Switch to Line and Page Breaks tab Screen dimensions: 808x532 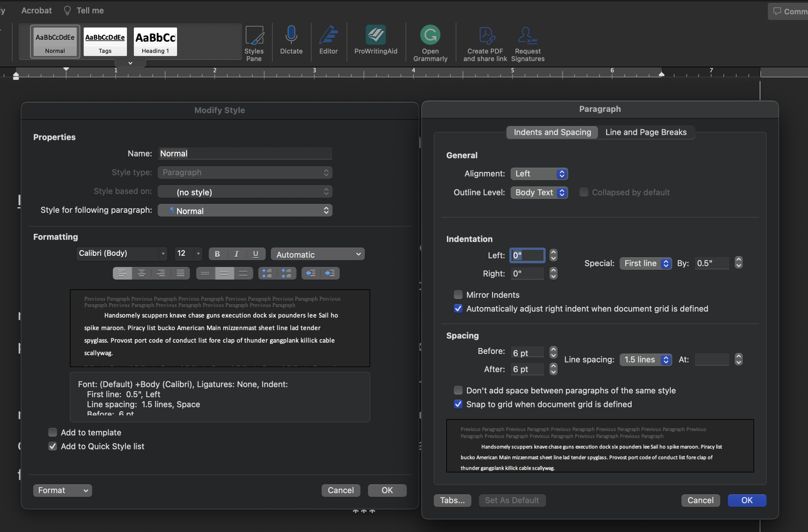tap(645, 132)
